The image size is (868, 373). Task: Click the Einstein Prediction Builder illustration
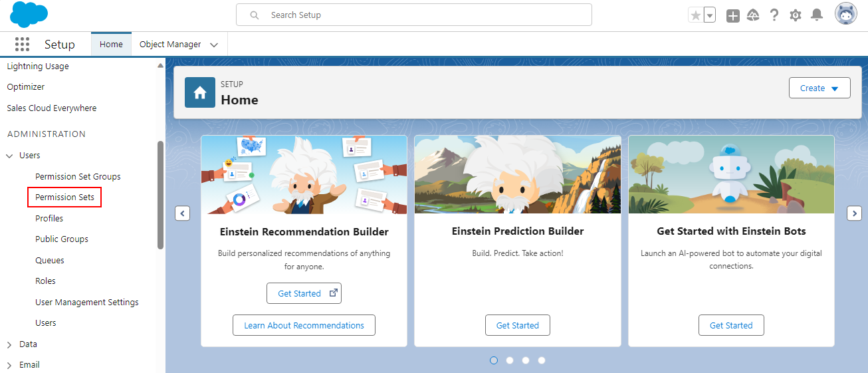point(518,174)
